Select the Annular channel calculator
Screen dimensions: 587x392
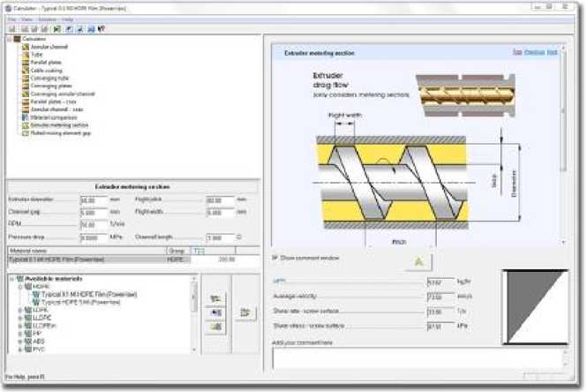pyautogui.click(x=49, y=47)
